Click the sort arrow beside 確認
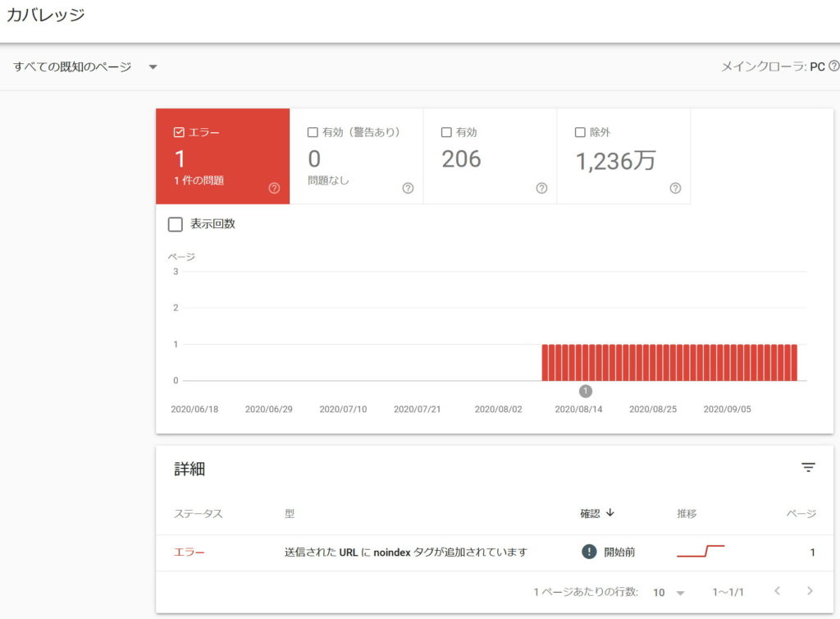 (610, 513)
